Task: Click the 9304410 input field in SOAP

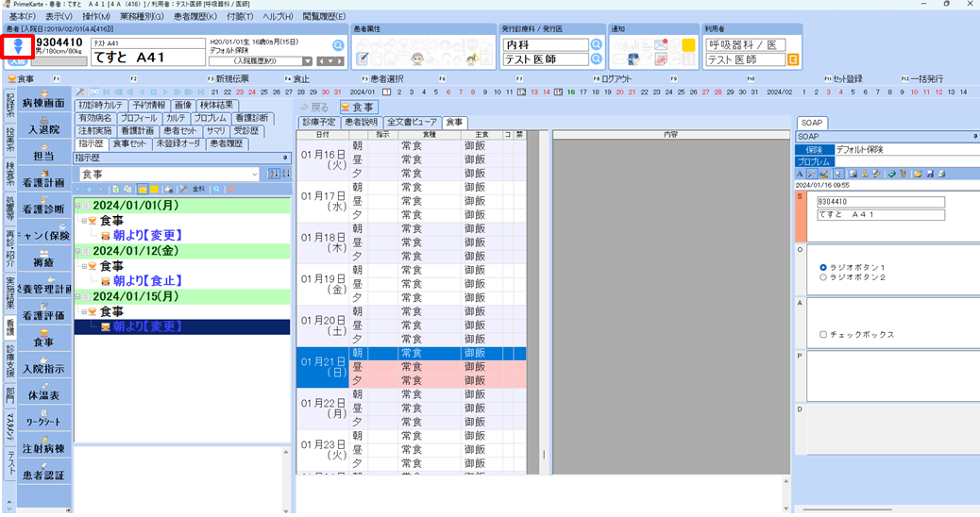Action: [881, 202]
